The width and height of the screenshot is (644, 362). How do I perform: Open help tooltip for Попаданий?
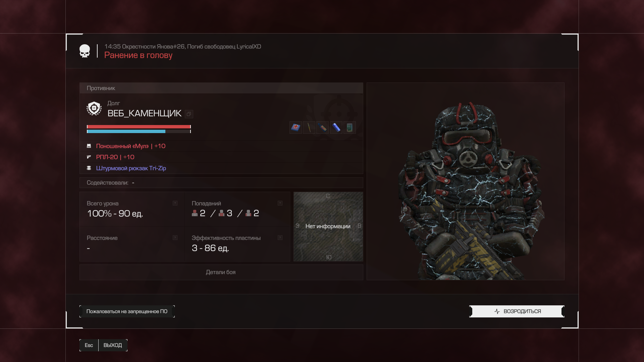click(280, 203)
